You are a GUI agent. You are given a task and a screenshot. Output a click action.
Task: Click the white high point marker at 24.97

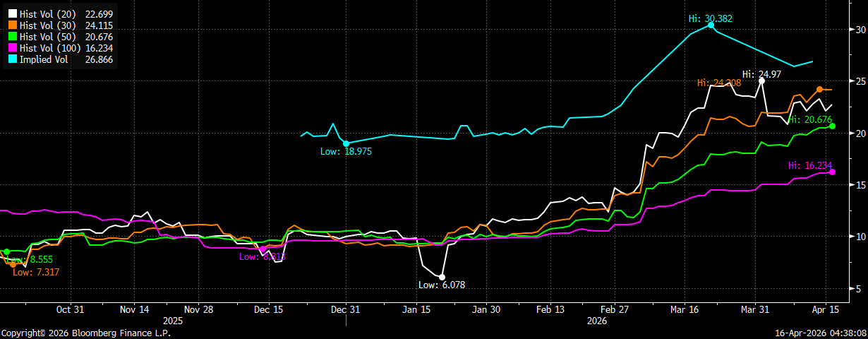click(x=762, y=81)
